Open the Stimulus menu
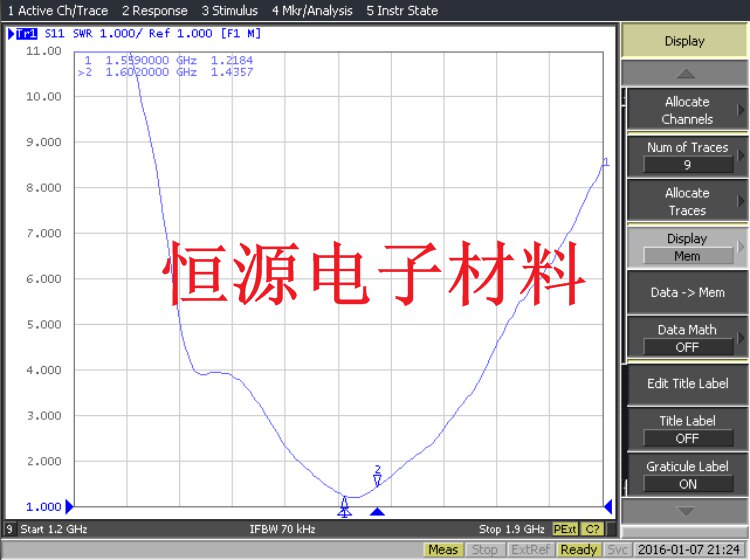Screen dimensions: 750x560 click(x=230, y=11)
